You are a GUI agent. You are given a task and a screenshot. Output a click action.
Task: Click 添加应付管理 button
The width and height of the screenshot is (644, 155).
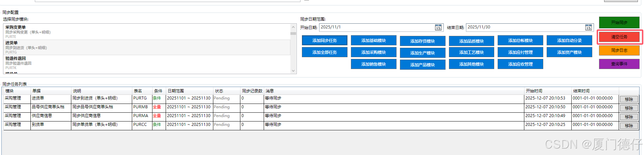(520, 52)
